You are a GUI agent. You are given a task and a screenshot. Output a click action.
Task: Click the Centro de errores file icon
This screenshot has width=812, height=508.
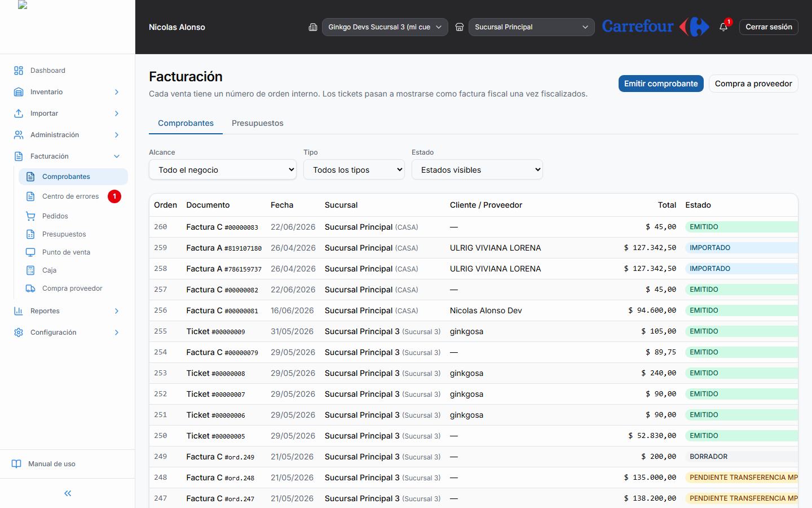30,196
